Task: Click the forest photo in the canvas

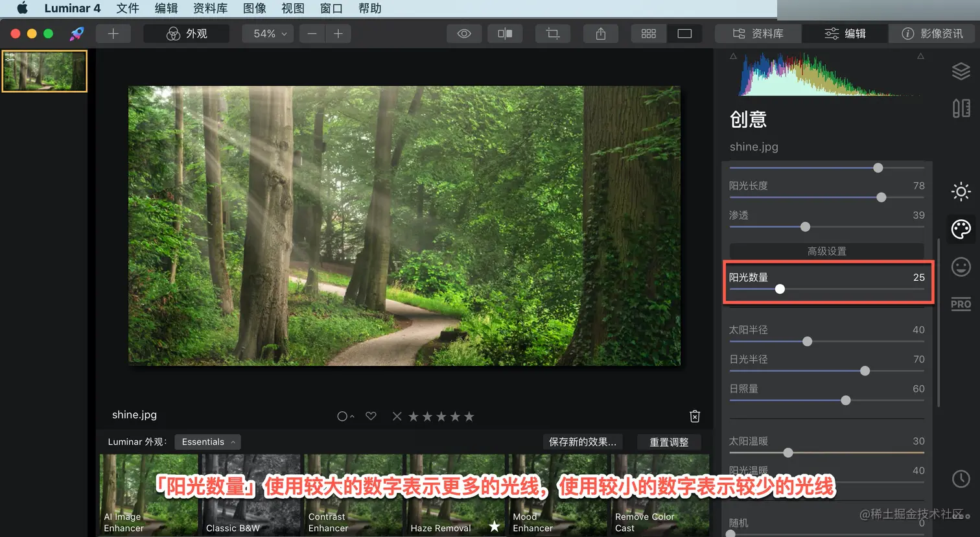Action: click(404, 226)
